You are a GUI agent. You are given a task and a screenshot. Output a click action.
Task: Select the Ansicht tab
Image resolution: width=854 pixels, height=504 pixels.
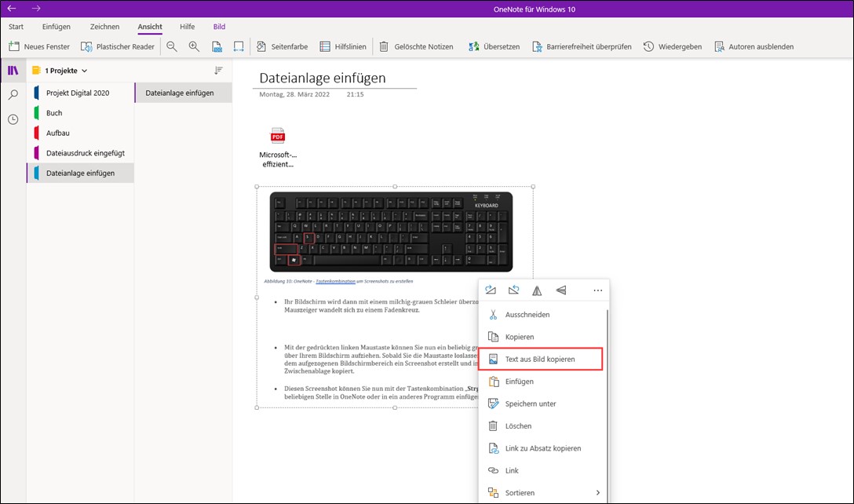[x=150, y=27]
